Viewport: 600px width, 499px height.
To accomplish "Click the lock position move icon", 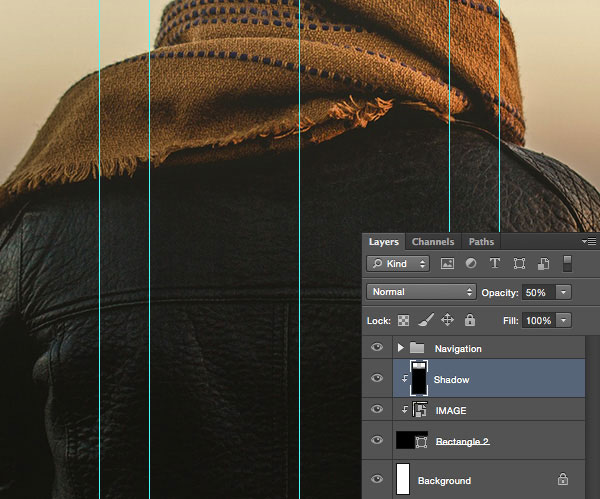I will pyautogui.click(x=447, y=320).
